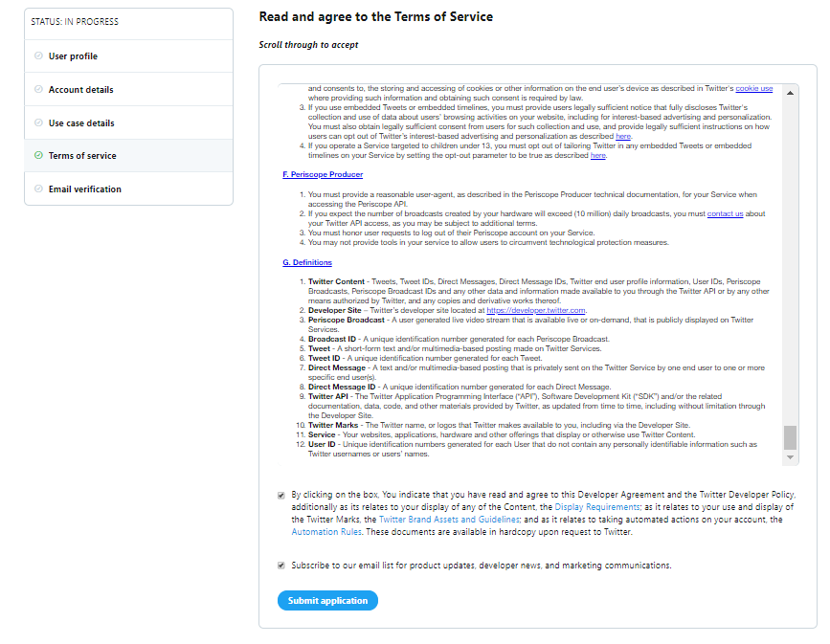The image size is (830, 644).
Task: Click the Email verification step check icon
Action: coord(38,189)
